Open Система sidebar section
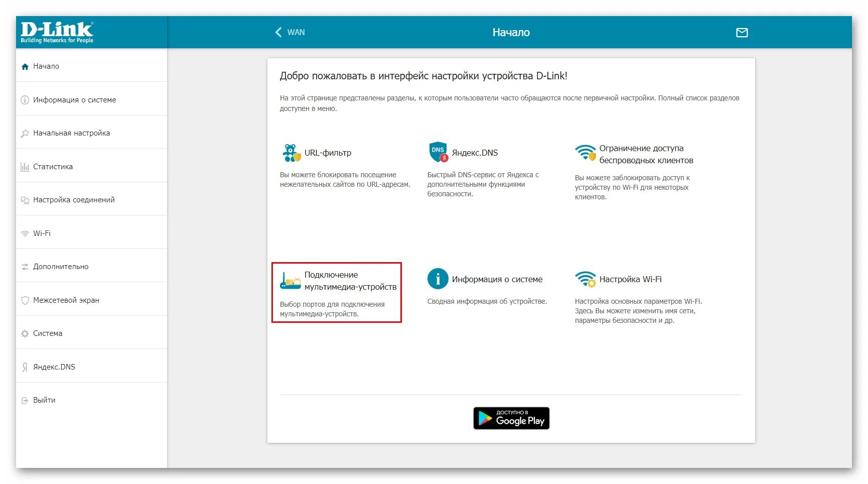This screenshot has height=484, width=868. pos(91,333)
